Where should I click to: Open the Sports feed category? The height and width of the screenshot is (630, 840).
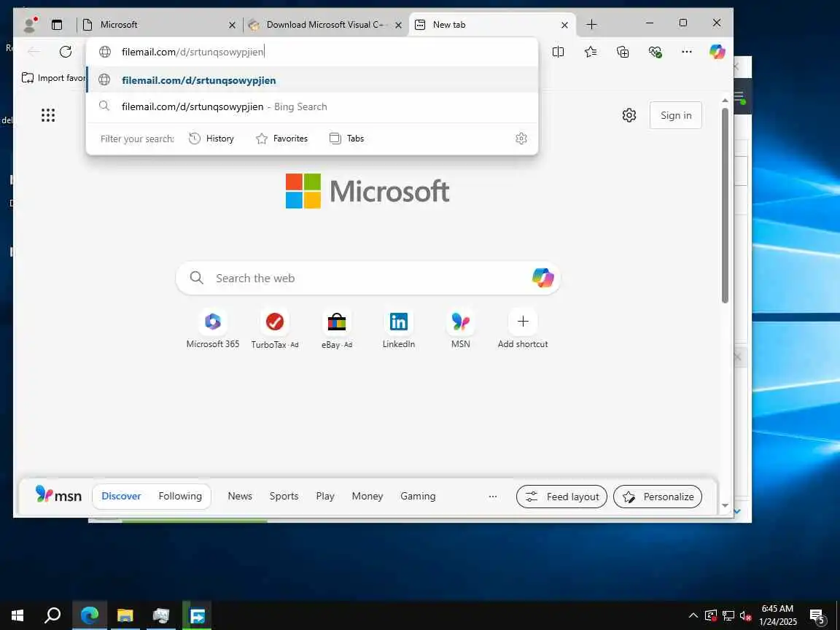pos(284,496)
